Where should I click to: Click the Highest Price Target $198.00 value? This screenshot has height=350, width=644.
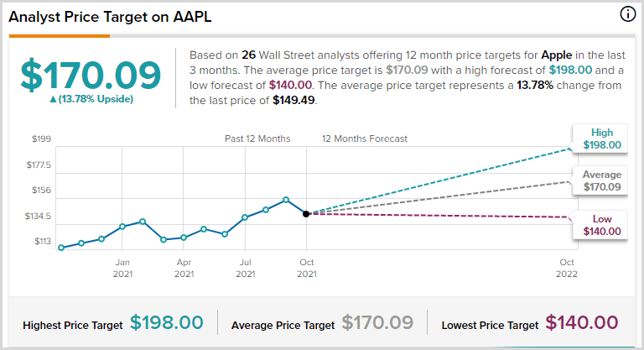166,323
